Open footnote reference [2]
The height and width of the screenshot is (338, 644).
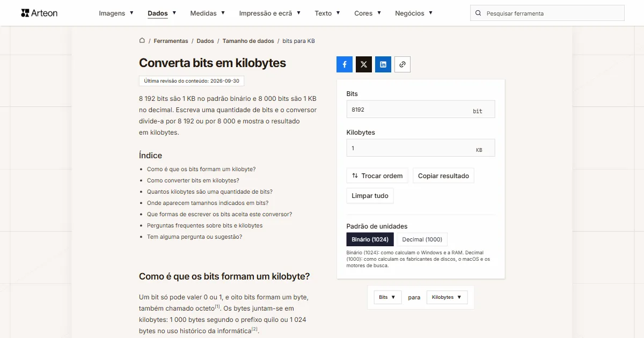pos(254,329)
